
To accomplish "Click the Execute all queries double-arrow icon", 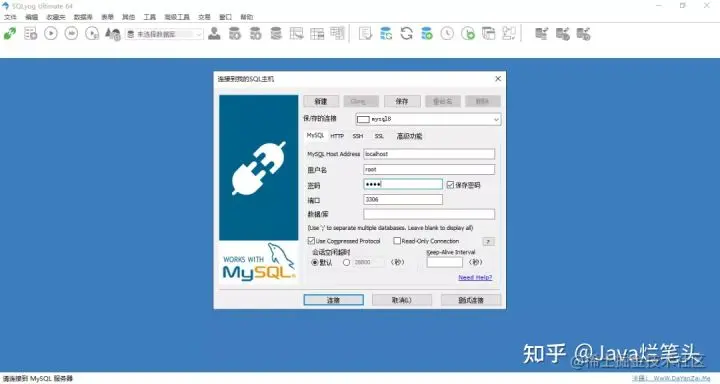I will coord(71,34).
